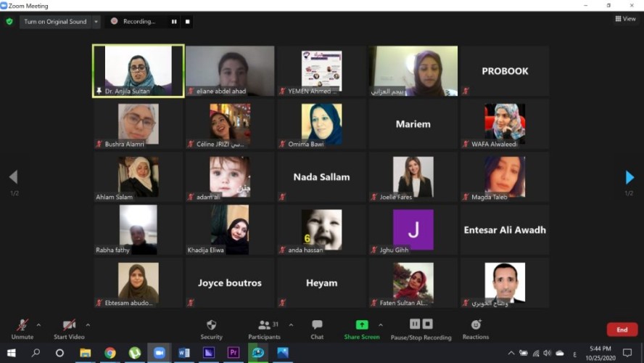Click the Pause/Stop Recording control
Screen dimensions: 644x363
click(x=421, y=328)
